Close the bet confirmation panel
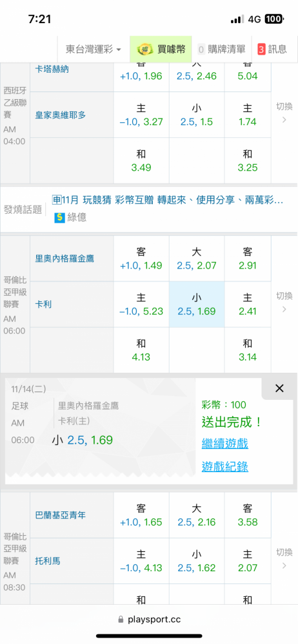The image size is (298, 644). click(x=279, y=388)
